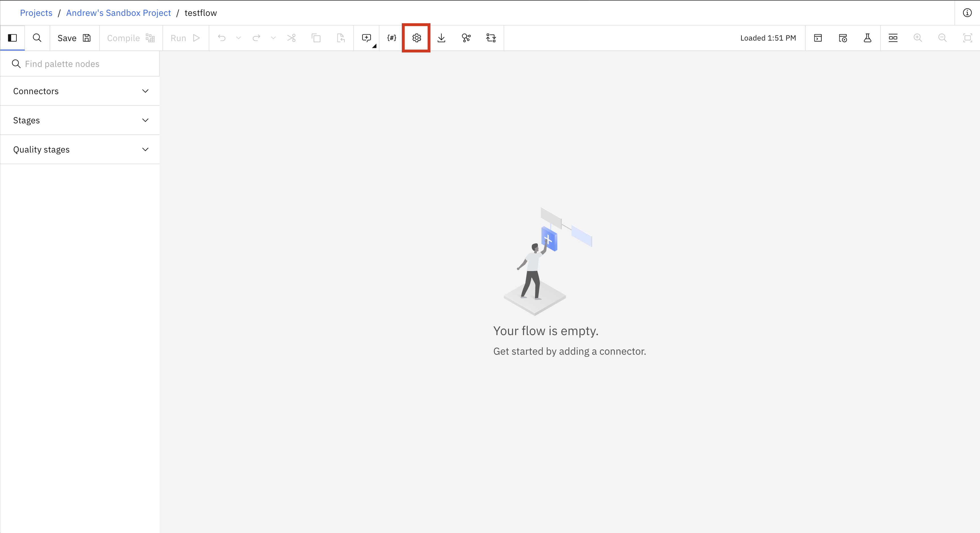Go to Projects breadcrumb link
The height and width of the screenshot is (533, 980).
click(36, 12)
